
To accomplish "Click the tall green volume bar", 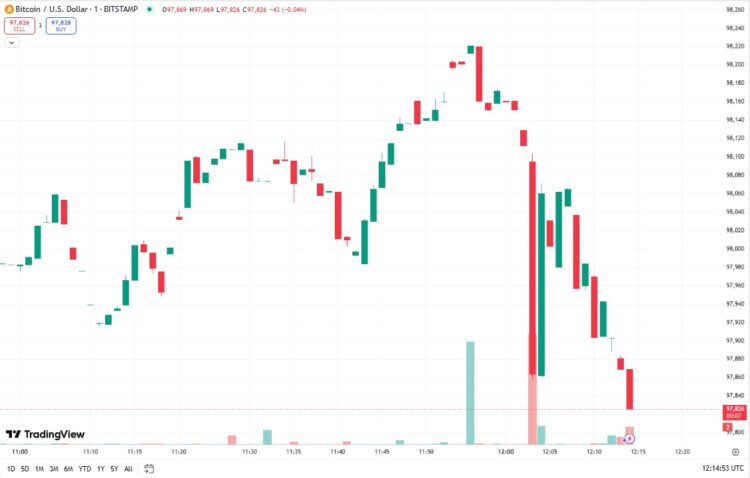I will pos(470,393).
